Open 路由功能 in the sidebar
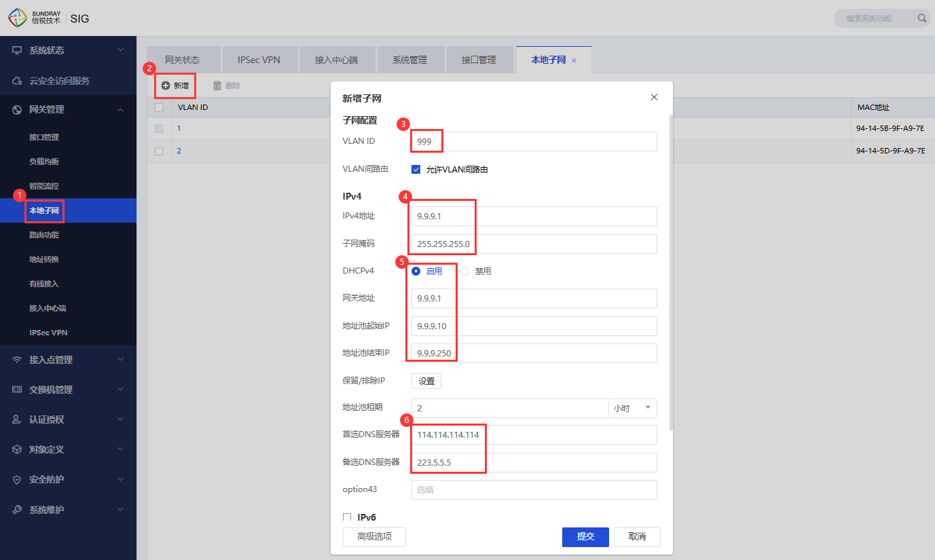 (68, 235)
